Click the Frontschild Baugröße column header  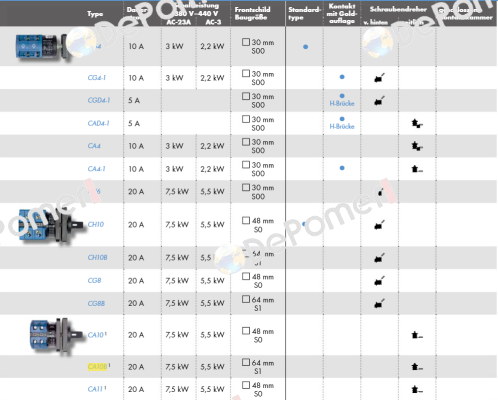coord(252,13)
